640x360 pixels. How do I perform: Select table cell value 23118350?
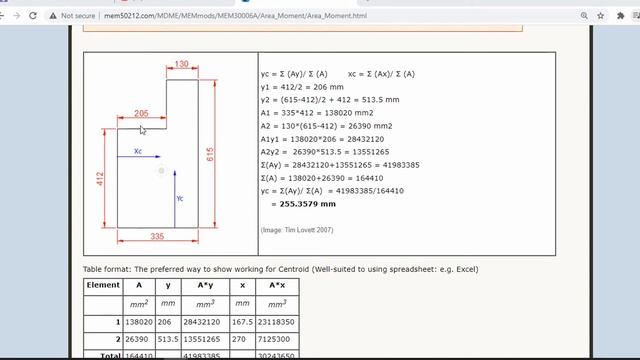276,322
